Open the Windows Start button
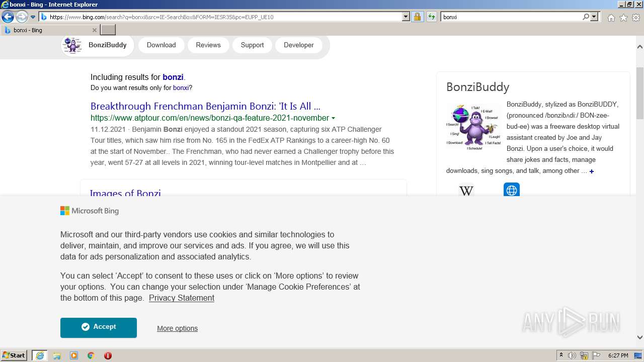 click(14, 355)
